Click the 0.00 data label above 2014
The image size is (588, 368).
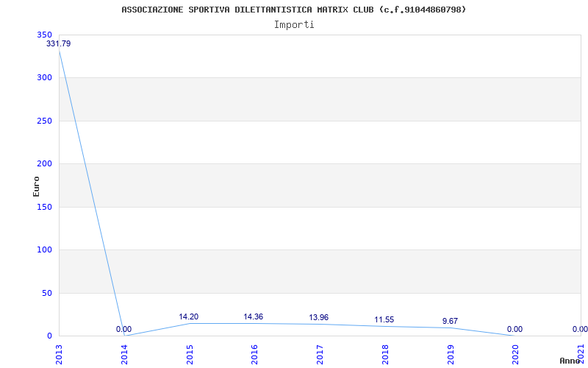click(x=123, y=329)
